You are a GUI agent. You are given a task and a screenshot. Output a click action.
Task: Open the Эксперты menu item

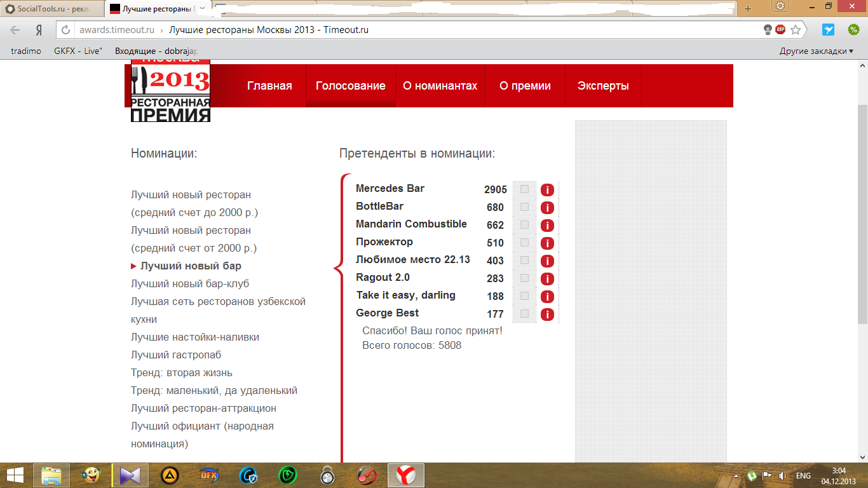pos(603,86)
